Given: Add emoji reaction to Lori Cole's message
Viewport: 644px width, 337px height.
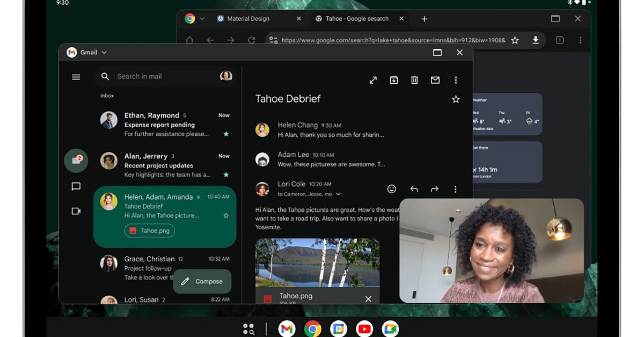Looking at the screenshot, I should pyautogui.click(x=392, y=189).
